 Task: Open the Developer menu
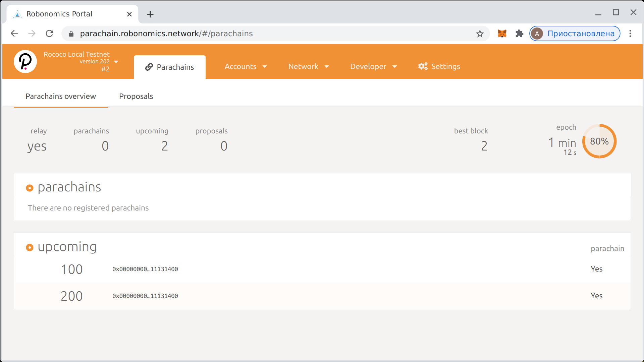(374, 66)
